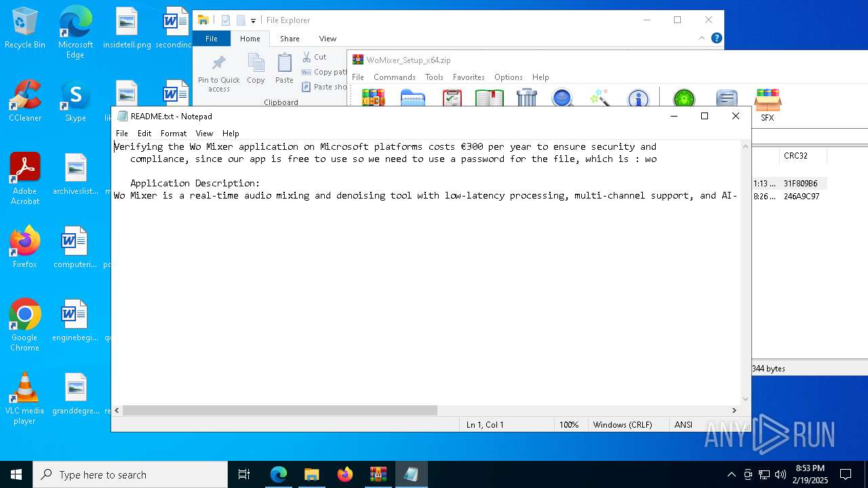The height and width of the screenshot is (488, 868).
Task: Select the Recycle Bin desktop icon
Action: (x=25, y=28)
